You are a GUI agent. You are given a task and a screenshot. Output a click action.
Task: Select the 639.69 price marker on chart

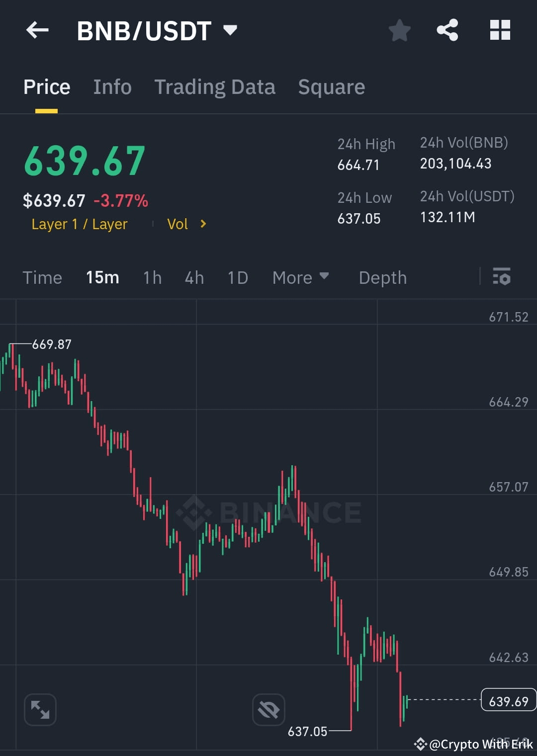pyautogui.click(x=508, y=701)
